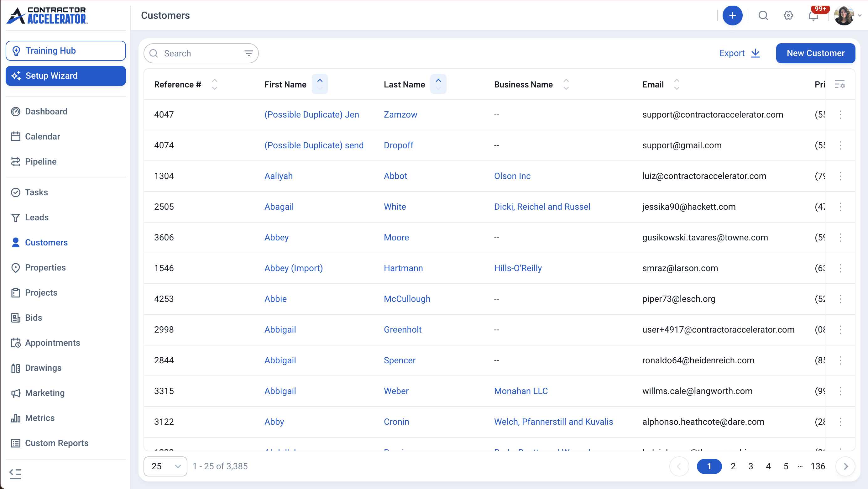Sort by Reference # column arrows
868x489 pixels.
coord(215,84)
